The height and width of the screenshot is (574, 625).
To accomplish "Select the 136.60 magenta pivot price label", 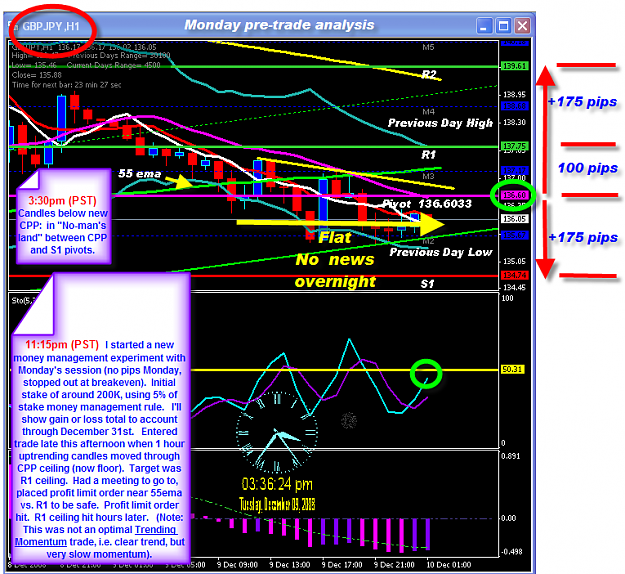I will 515,195.
